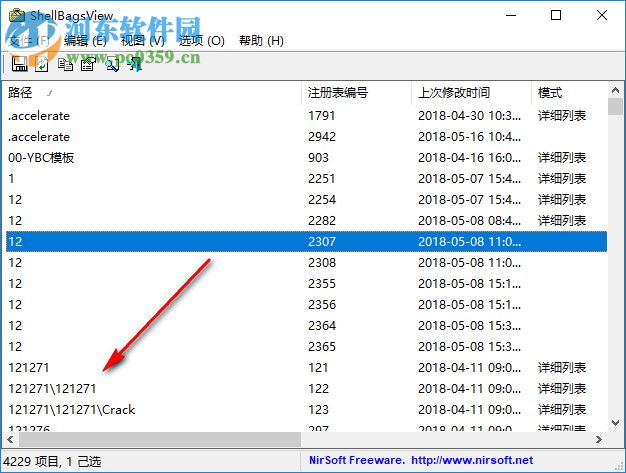Select the 12 row numbered 2356
The height and width of the screenshot is (473, 626).
(306, 305)
